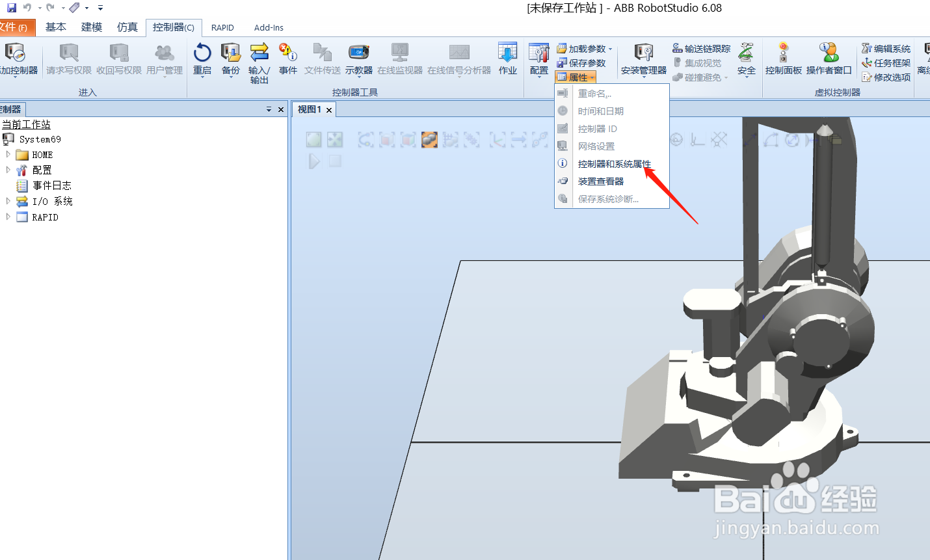Click Task Frames (任务框架)
930x560 pixels.
[x=886, y=63]
